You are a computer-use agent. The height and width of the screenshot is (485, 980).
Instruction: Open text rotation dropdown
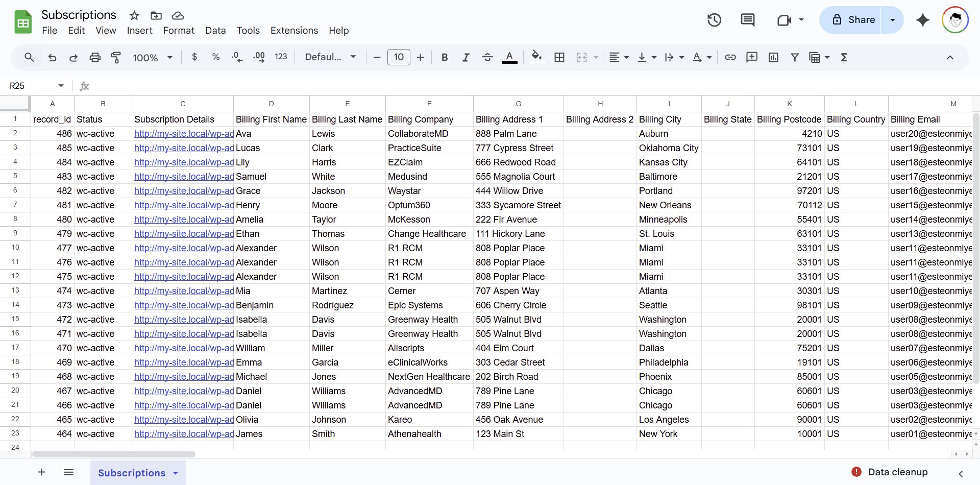coord(701,57)
